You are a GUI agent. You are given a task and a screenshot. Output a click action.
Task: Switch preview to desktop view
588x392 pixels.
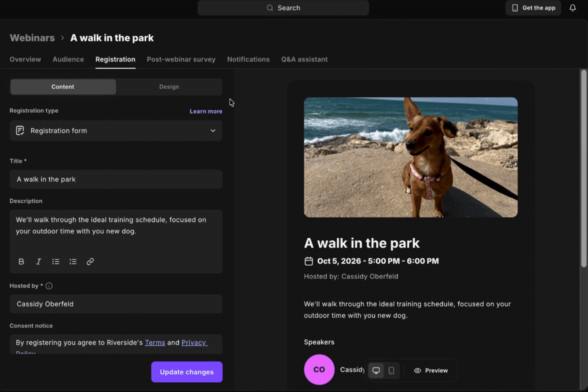(376, 371)
